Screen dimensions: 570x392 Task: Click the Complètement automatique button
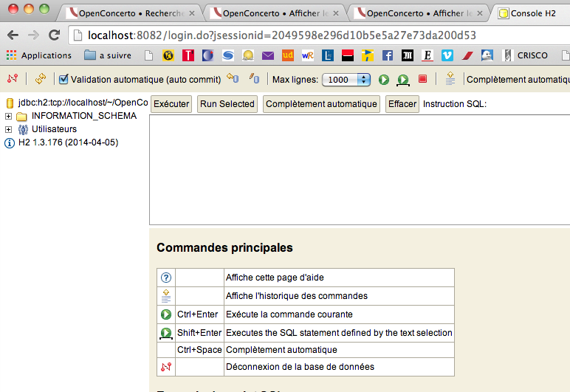coord(321,104)
